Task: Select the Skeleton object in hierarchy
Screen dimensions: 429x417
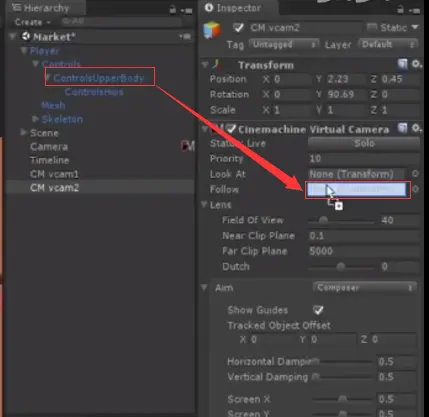Action: 62,119
